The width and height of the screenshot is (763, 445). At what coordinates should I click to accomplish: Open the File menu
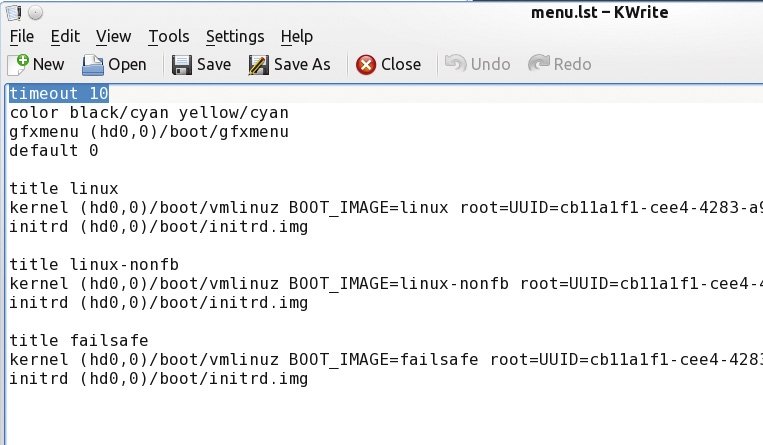click(22, 37)
